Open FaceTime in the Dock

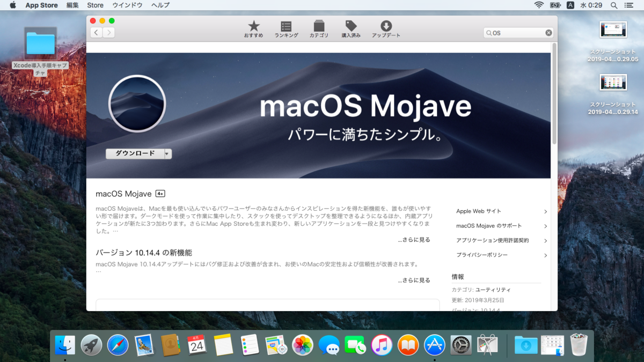click(x=355, y=345)
